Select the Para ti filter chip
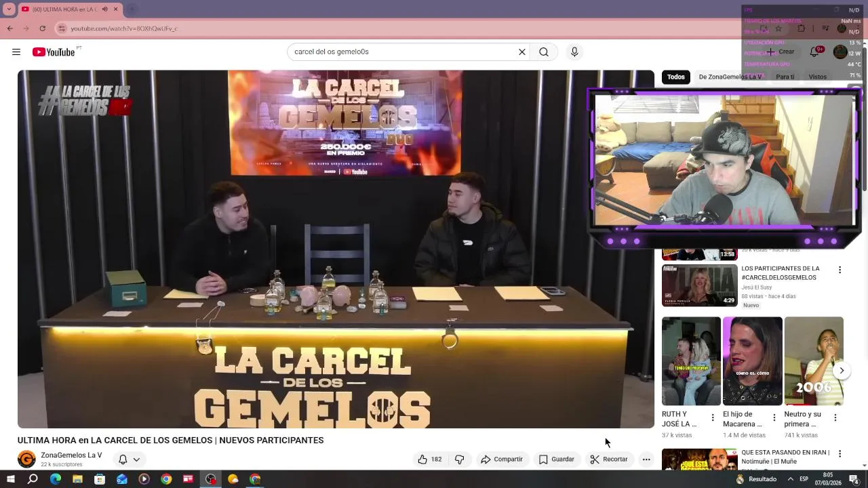 tap(785, 77)
